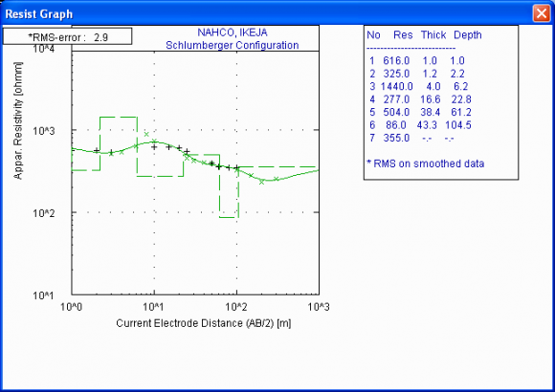Click the '* RMS on smoothed data' note

426,163
